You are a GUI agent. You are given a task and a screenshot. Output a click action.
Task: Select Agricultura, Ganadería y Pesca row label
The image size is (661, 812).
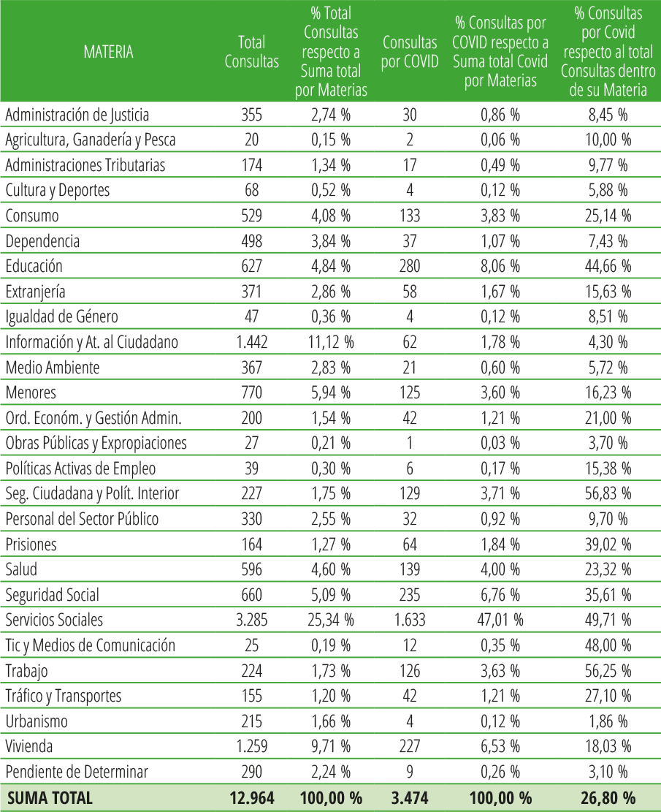[x=91, y=140]
